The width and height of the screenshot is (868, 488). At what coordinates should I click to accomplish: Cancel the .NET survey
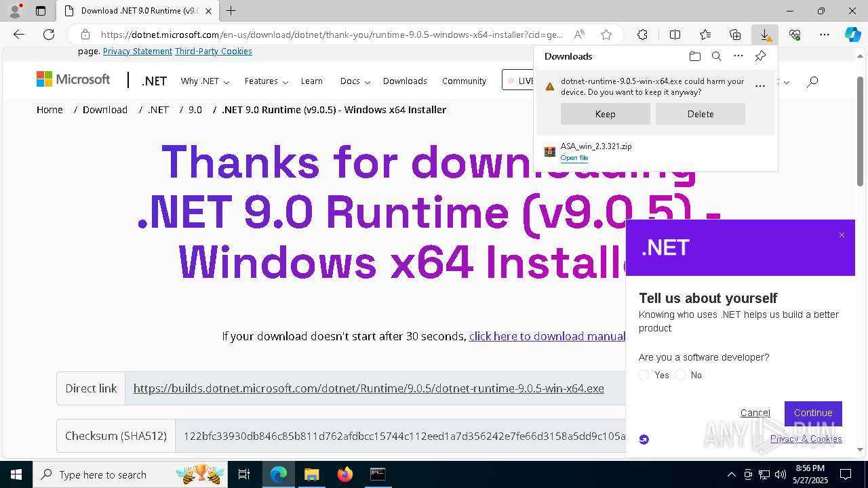(755, 413)
